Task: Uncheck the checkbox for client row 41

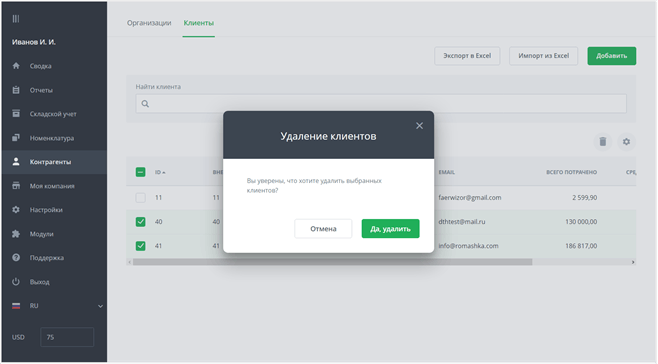Action: [x=141, y=246]
